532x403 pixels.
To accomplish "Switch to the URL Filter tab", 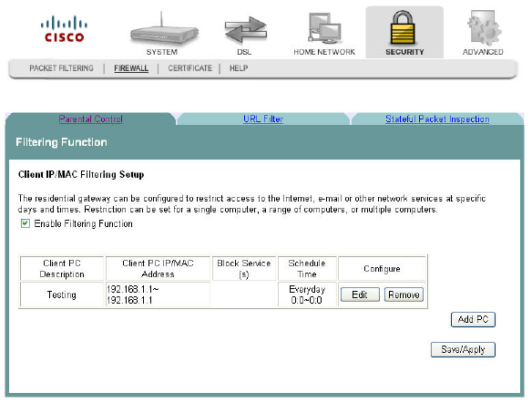I will point(263,119).
